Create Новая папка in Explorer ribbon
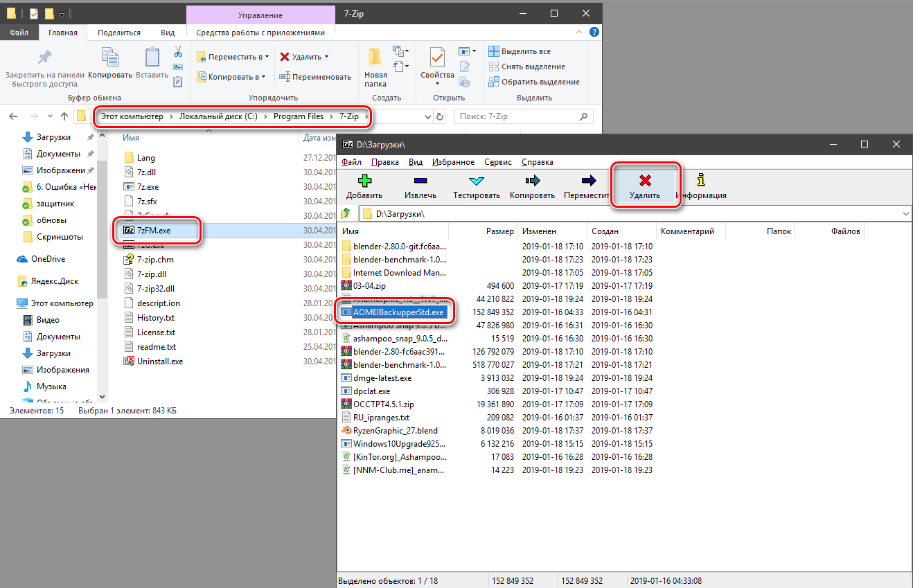 pyautogui.click(x=375, y=67)
